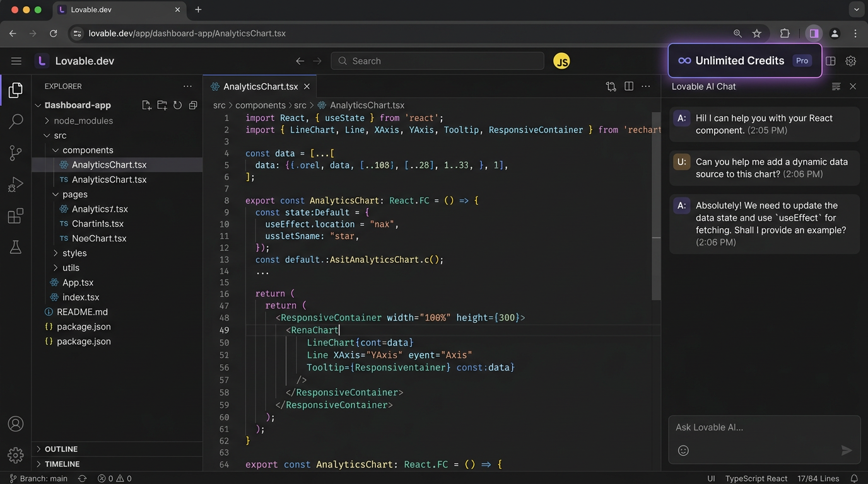Create a new folder in dashboard-app
This screenshot has width=868, height=484.
point(162,105)
